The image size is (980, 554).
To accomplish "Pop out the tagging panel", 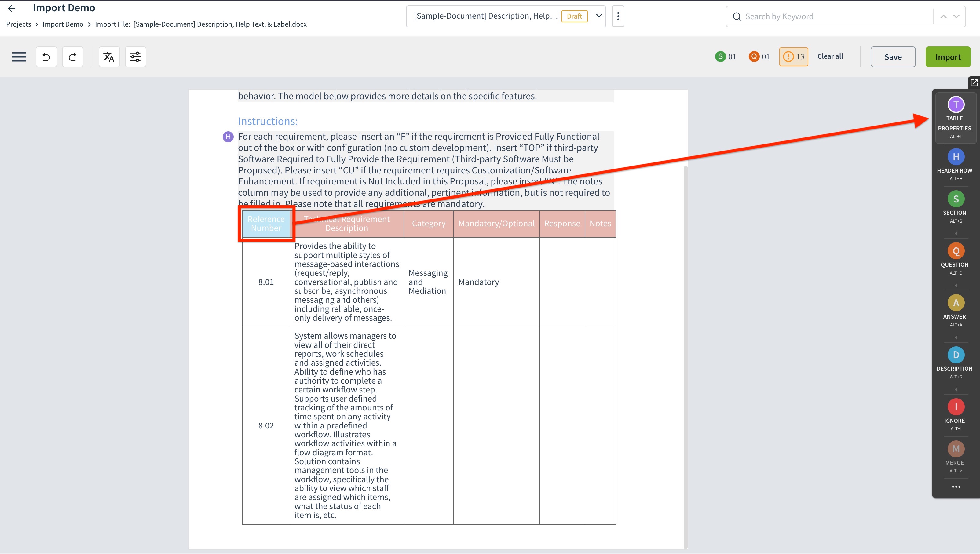I will tap(974, 82).
